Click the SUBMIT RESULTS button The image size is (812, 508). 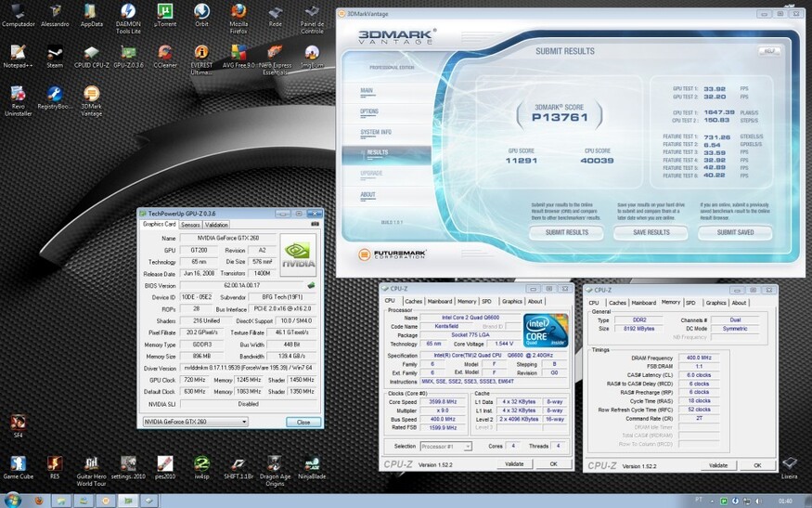[566, 233]
